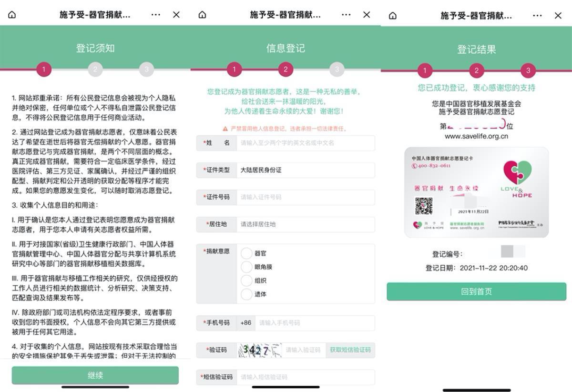Tap the home icon in the left panel
572x392 pixels.
[x=12, y=15]
